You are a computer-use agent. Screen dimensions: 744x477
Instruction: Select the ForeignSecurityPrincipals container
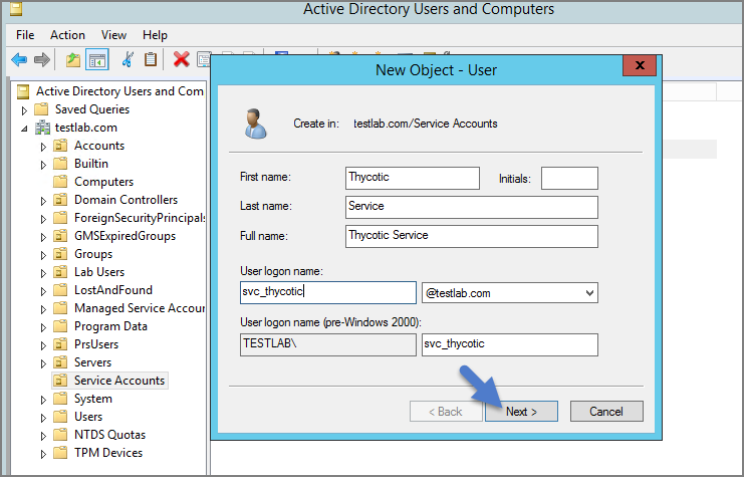pyautogui.click(x=140, y=218)
